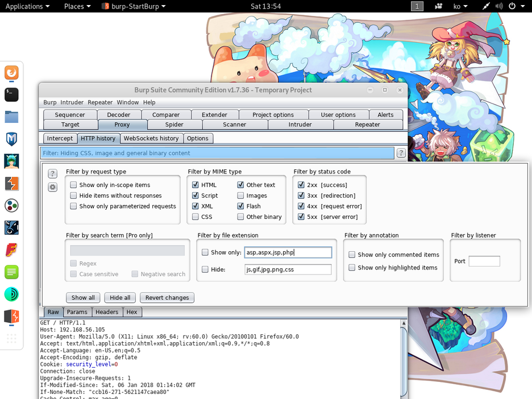Launch Burp Suite orange dock icon
This screenshot has width=532, height=399.
click(x=11, y=184)
